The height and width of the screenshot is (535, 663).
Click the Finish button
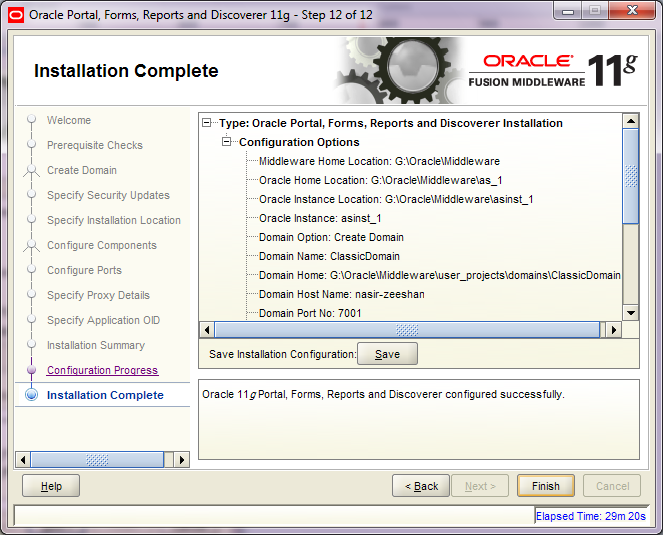coord(545,486)
